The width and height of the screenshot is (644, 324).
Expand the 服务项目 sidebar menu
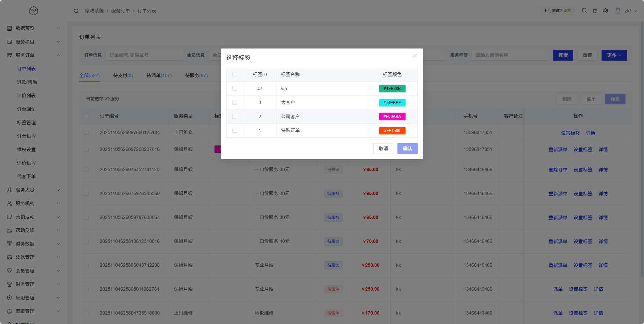click(33, 42)
